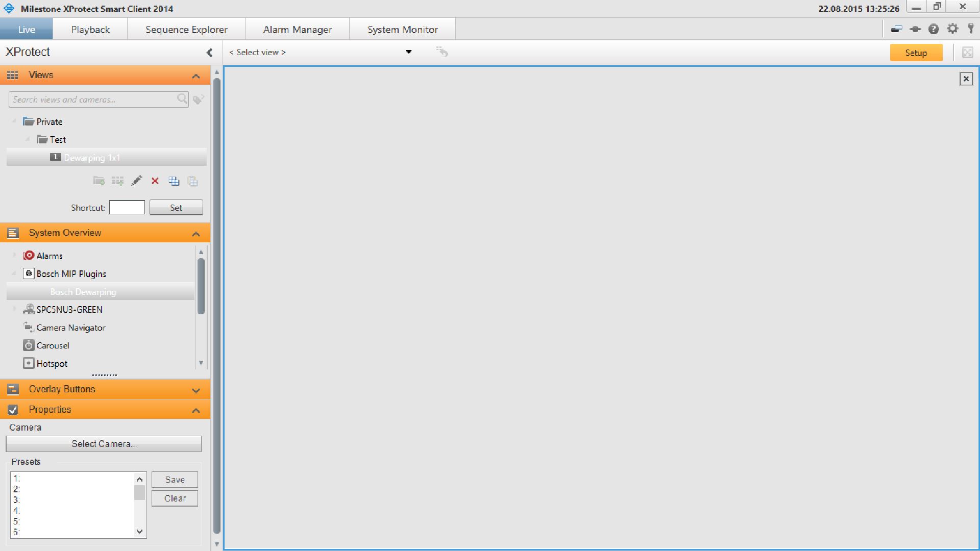This screenshot has height=551, width=980.
Task: Click the reload view icon next to Select view
Action: tap(442, 52)
